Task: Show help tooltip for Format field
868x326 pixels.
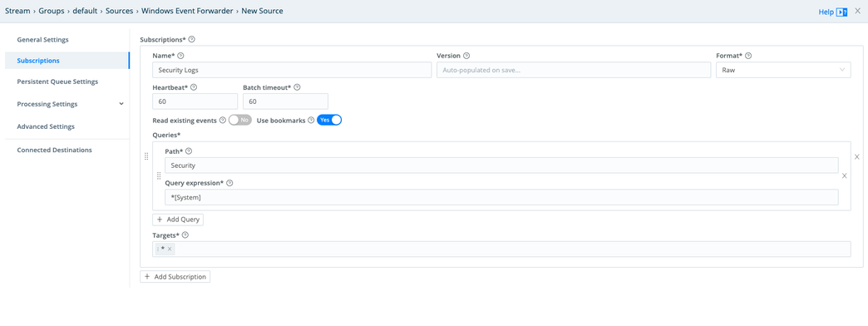Action: [748, 56]
